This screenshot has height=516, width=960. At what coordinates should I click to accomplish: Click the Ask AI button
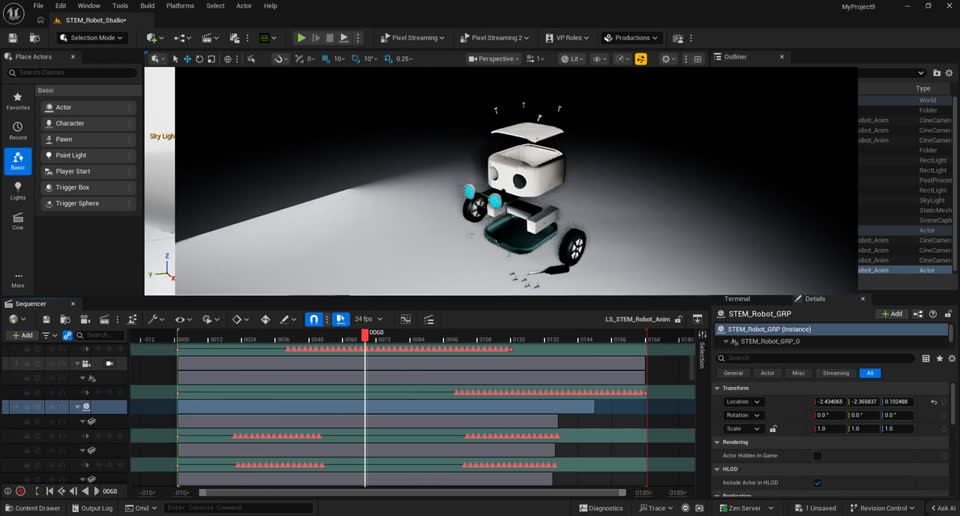(x=943, y=508)
